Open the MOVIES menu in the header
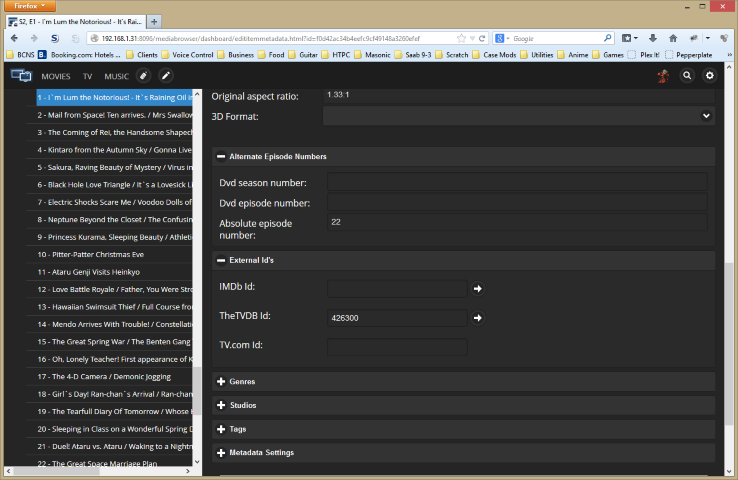This screenshot has width=738, height=480. 56,76
